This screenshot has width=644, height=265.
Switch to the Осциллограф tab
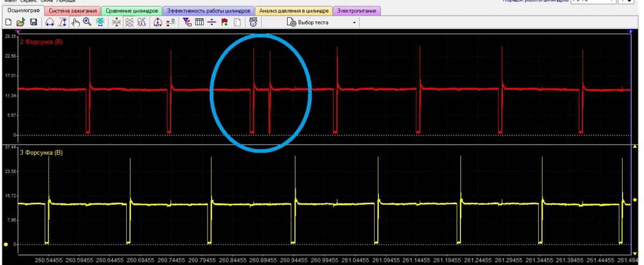point(23,10)
